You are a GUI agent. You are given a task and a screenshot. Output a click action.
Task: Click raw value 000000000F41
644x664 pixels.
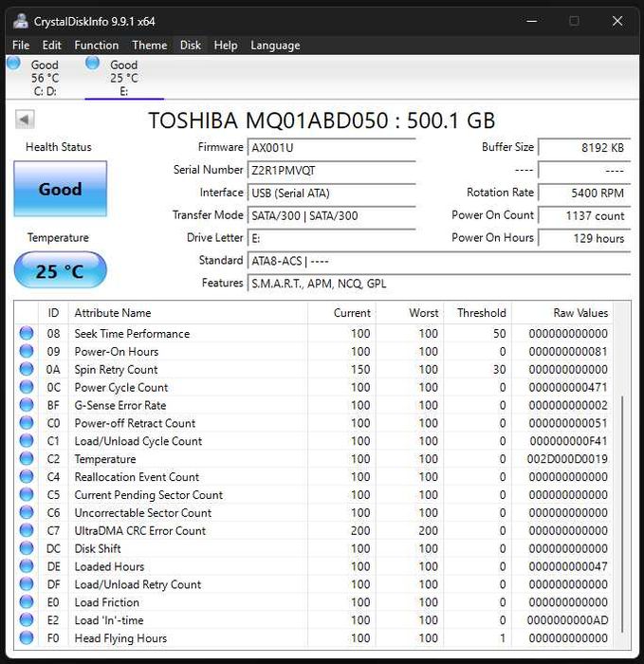pos(568,441)
